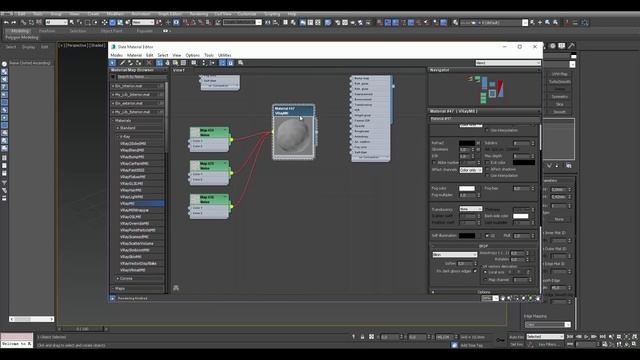Select by material icon
The height and width of the screenshot is (360, 640).
pos(241,63)
